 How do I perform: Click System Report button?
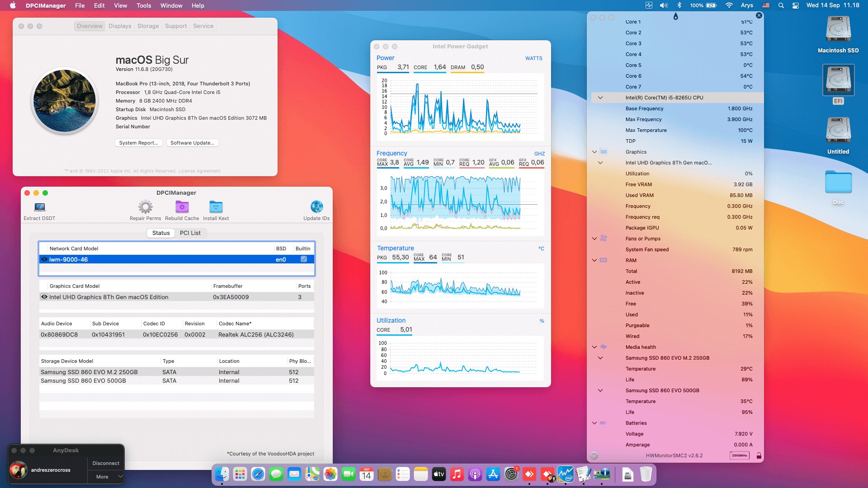[138, 143]
